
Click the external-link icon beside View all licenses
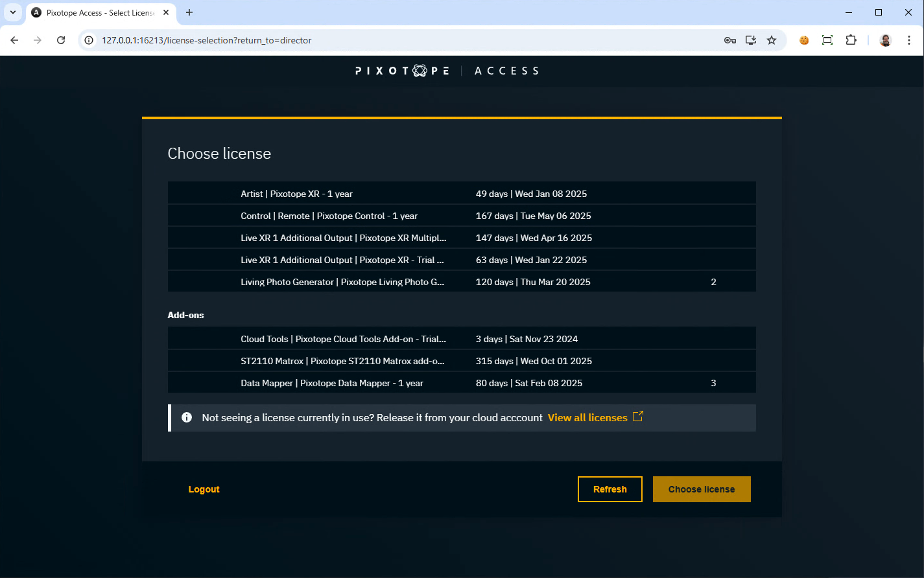pyautogui.click(x=637, y=417)
